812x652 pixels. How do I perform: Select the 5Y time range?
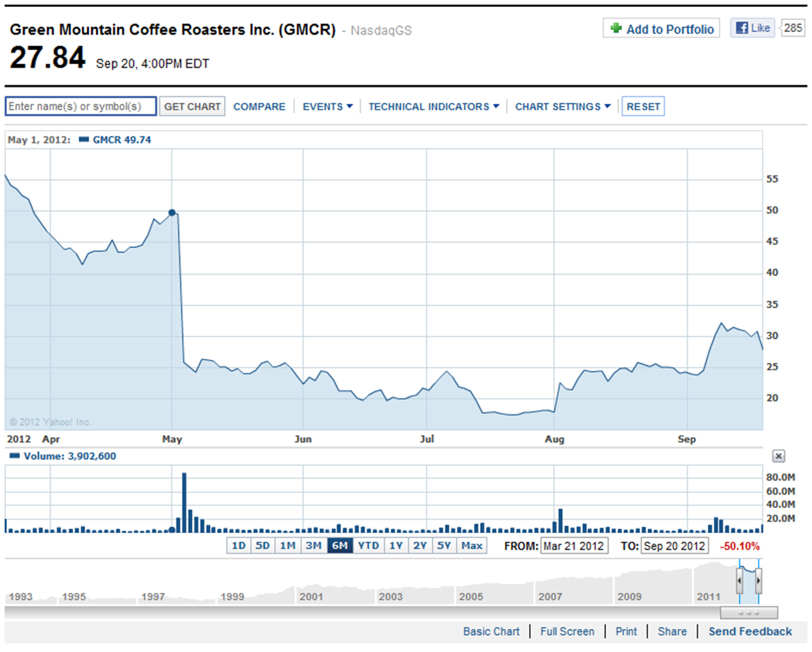(444, 546)
